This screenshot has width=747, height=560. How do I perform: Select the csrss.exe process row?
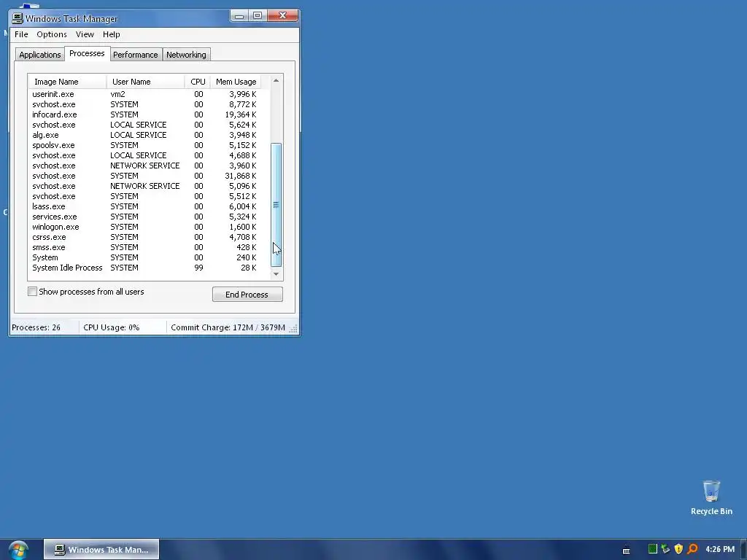click(x=144, y=237)
